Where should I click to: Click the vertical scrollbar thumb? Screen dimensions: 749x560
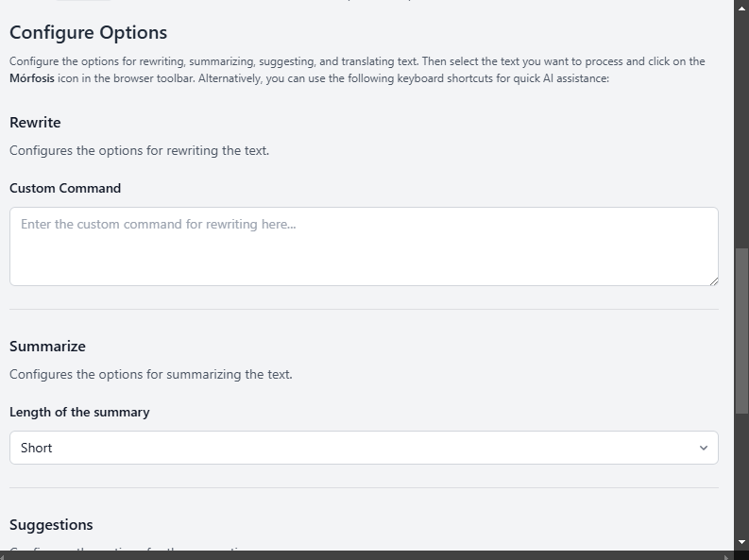[741, 331]
